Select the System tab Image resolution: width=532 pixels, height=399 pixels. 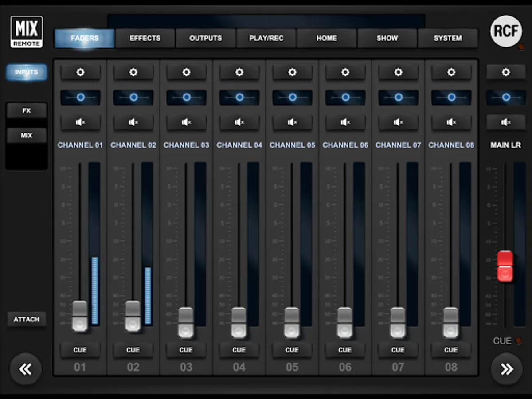[x=448, y=39]
